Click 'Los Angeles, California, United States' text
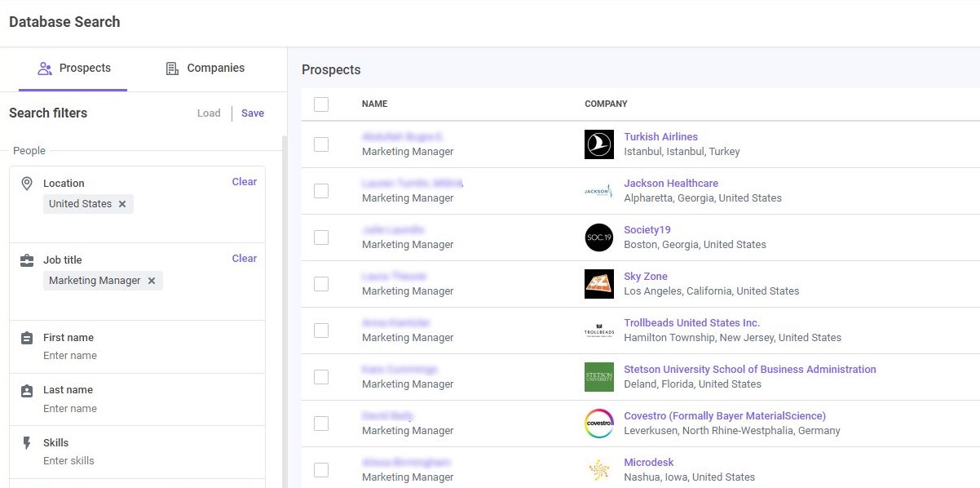The width and height of the screenshot is (980, 488). tap(712, 291)
